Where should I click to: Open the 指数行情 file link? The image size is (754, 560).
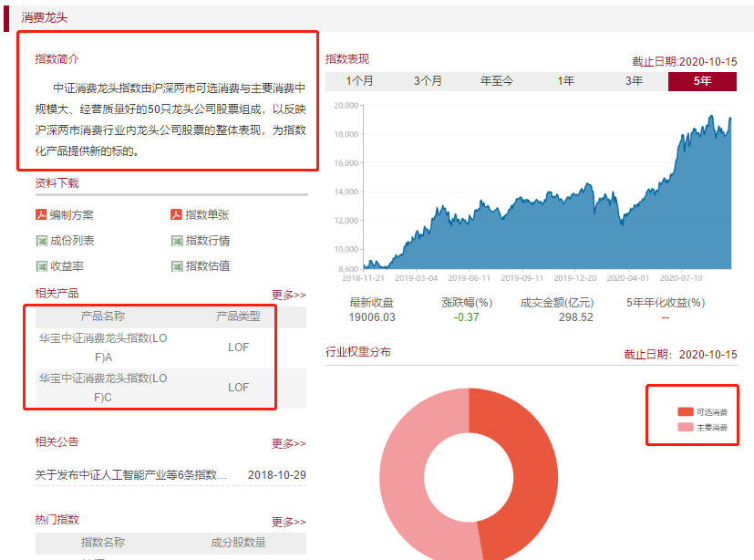[208, 241]
